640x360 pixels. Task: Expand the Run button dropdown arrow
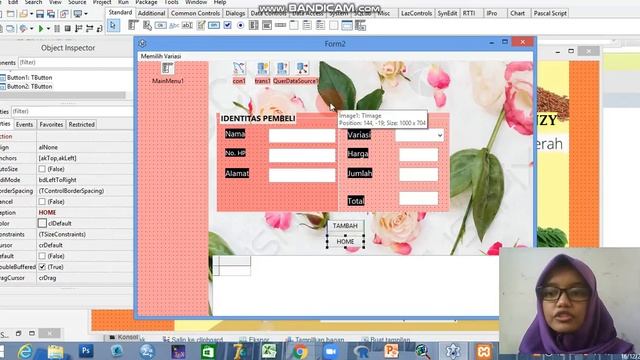(48, 29)
